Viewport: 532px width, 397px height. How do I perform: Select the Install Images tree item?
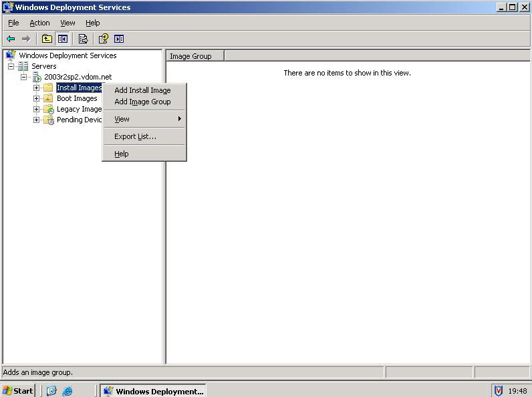point(79,88)
